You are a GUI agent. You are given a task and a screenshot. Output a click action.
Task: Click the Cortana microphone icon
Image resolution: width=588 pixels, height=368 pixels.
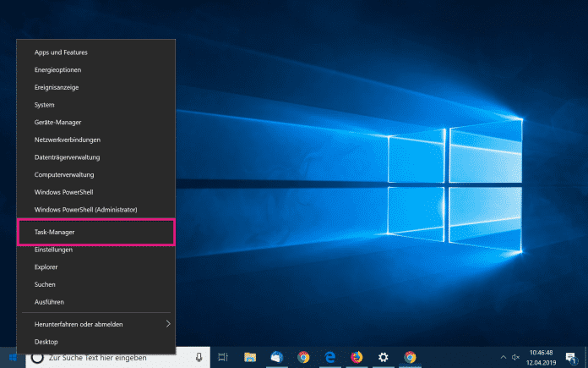(x=199, y=357)
